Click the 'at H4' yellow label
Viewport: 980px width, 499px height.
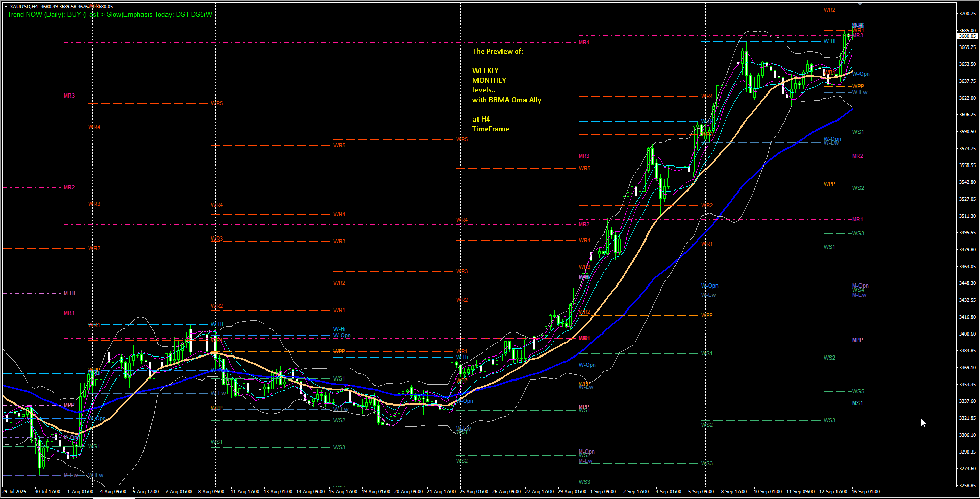pyautogui.click(x=481, y=119)
